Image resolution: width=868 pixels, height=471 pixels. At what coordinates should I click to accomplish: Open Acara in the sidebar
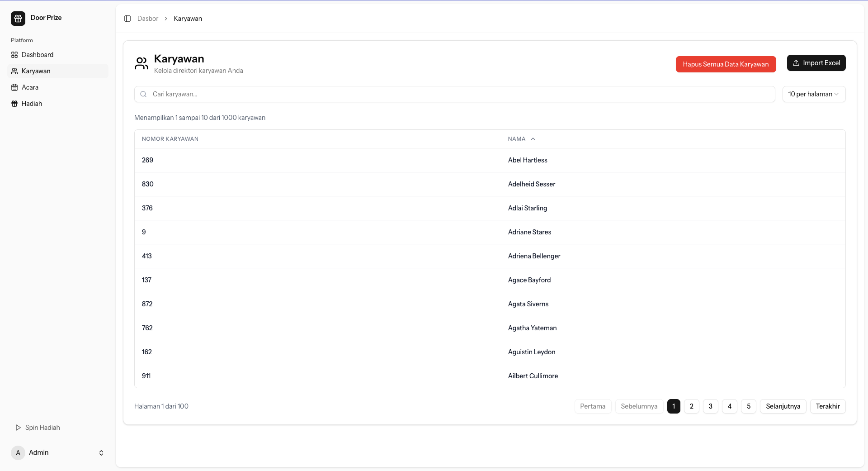tap(58, 87)
